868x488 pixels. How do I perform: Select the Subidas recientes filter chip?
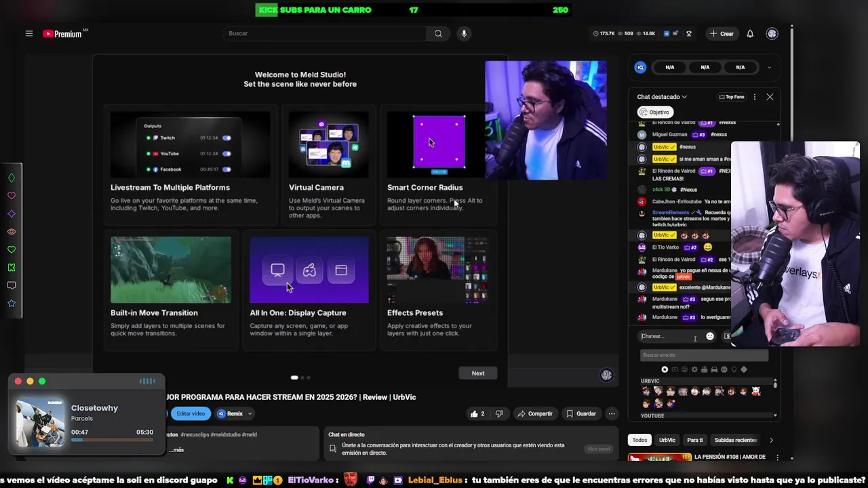click(736, 440)
